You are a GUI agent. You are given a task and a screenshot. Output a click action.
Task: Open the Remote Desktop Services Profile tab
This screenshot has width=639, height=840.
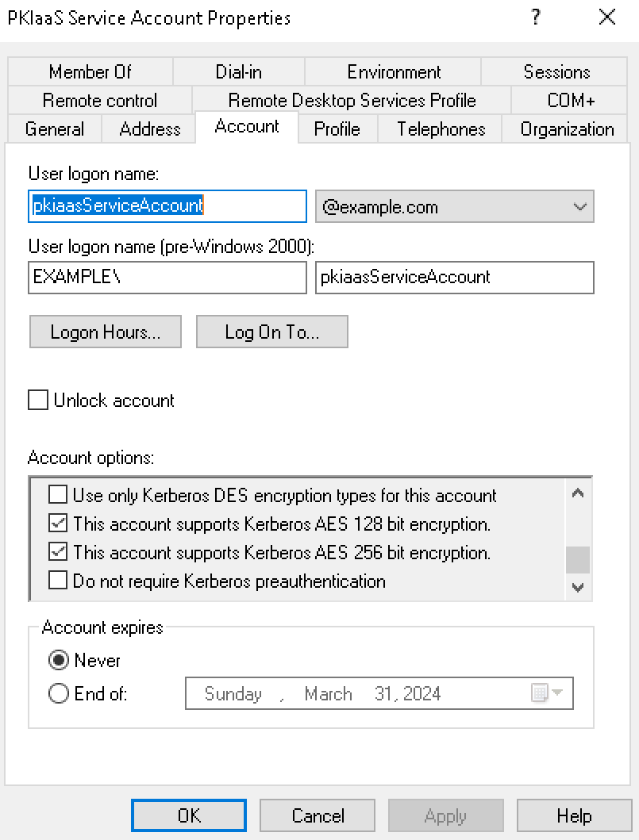pyautogui.click(x=352, y=101)
